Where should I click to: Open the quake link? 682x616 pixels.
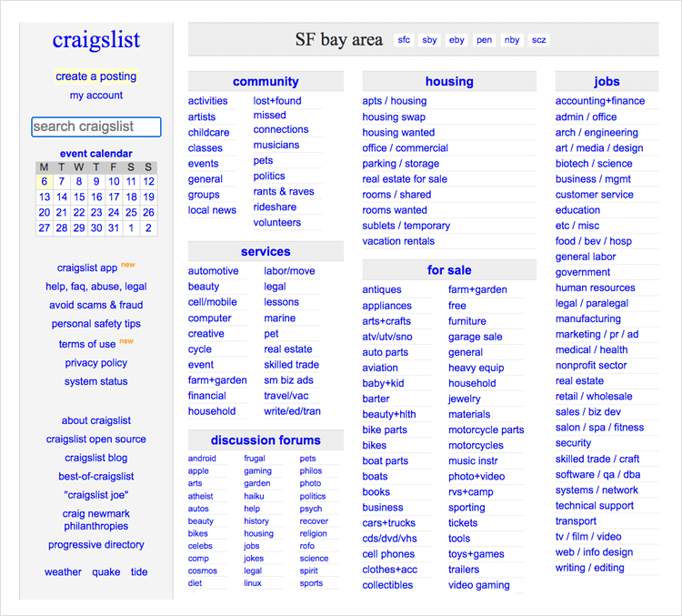(x=106, y=572)
